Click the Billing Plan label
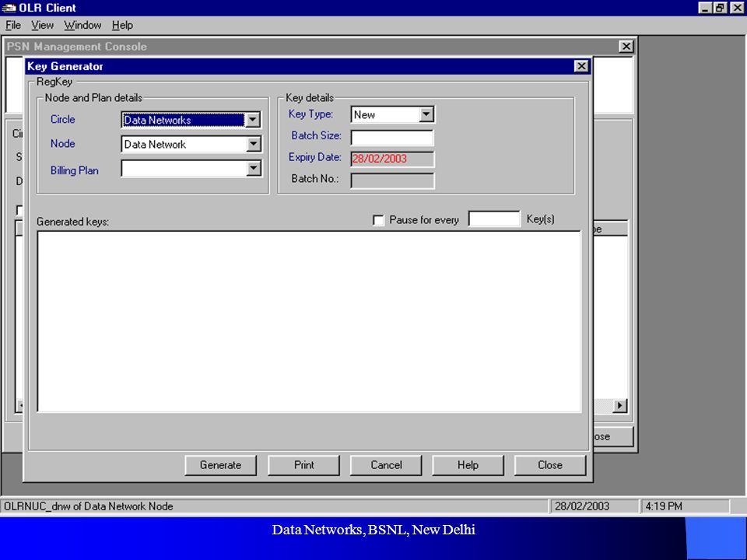This screenshot has height=560, width=747. [x=75, y=170]
